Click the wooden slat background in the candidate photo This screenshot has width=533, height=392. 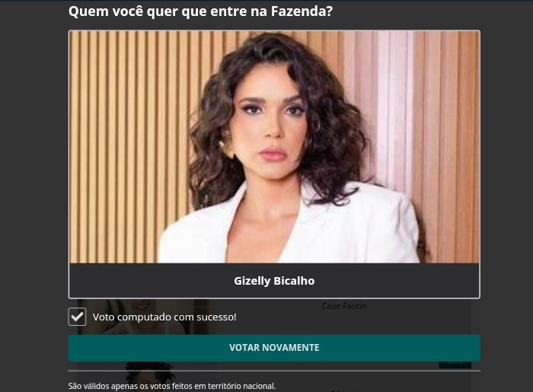(129, 136)
